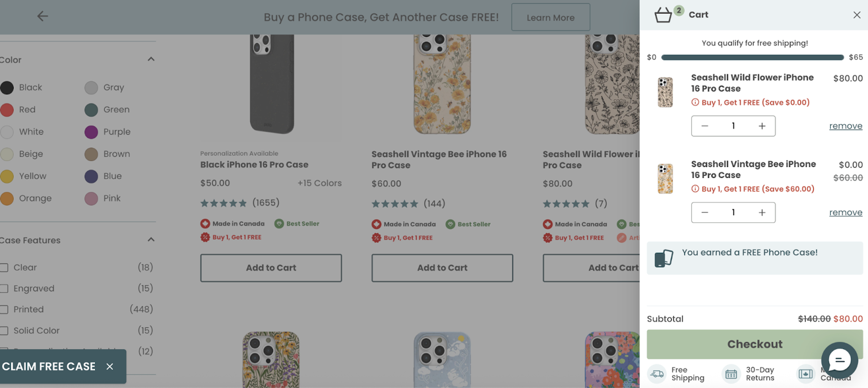
Task: Click the info icon beside Buy 1 Get 1 FREE
Action: [695, 102]
